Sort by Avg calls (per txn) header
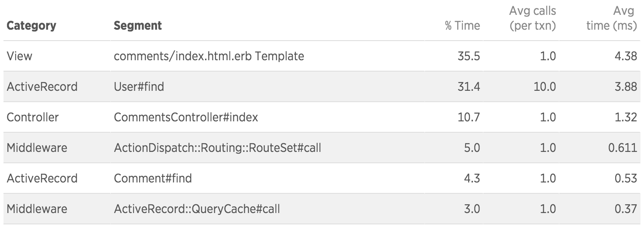The width and height of the screenshot is (644, 227). point(533,18)
